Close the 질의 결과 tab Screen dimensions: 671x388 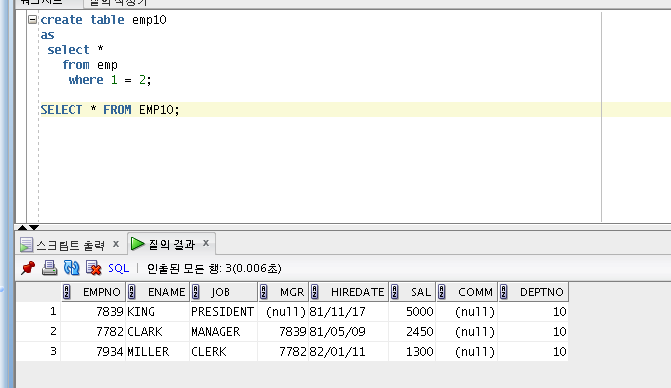(x=206, y=243)
